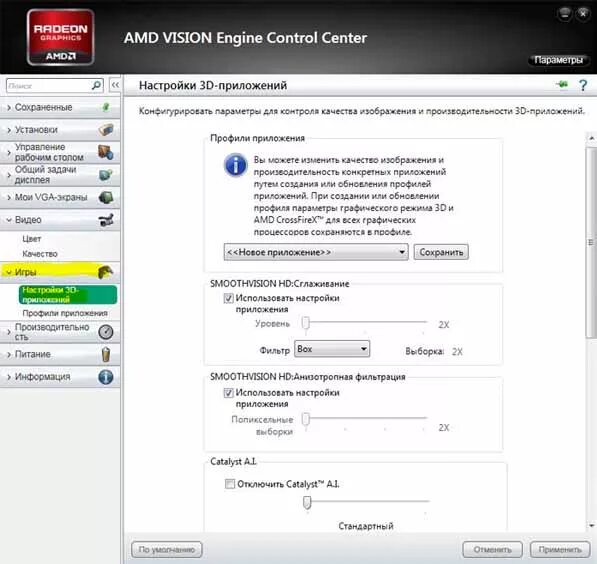Click the Попиксельные выборки slider handle
Viewport: 597px width, 564px height.
pyautogui.click(x=306, y=419)
